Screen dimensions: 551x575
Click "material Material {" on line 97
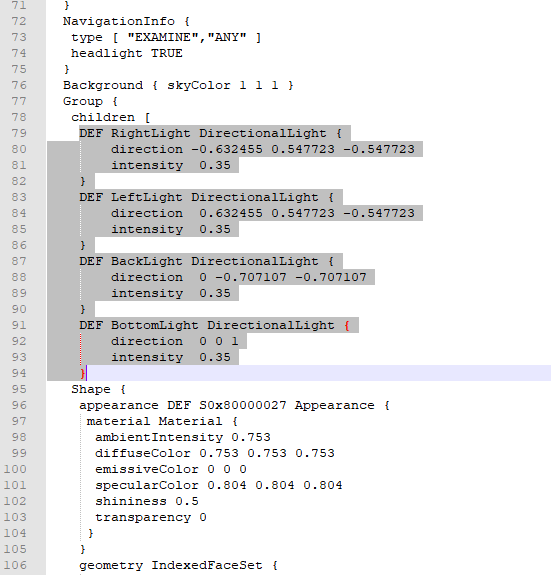point(162,421)
